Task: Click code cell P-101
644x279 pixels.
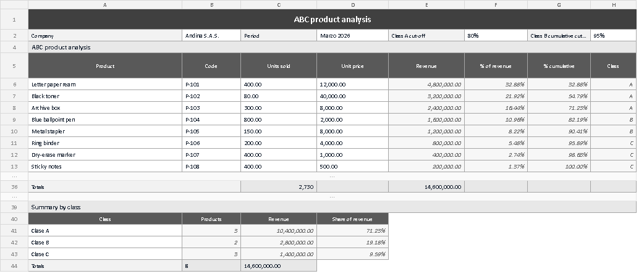Action: (x=211, y=85)
